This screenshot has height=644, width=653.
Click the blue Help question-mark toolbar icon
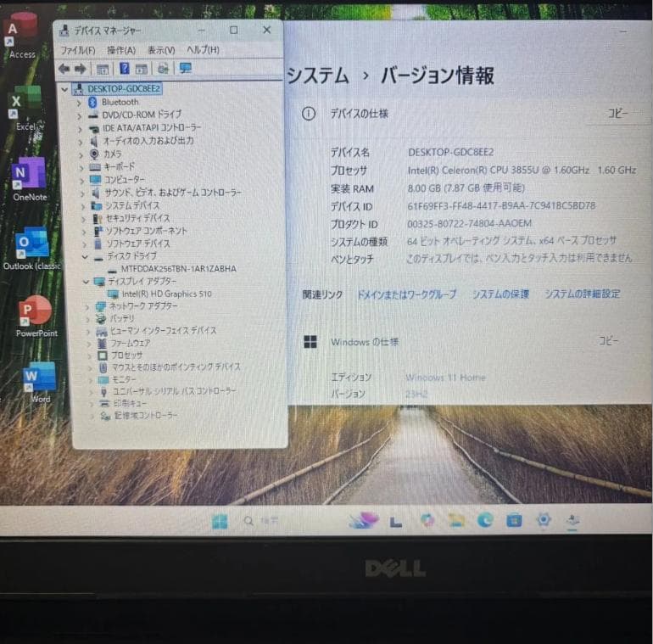coord(124,69)
